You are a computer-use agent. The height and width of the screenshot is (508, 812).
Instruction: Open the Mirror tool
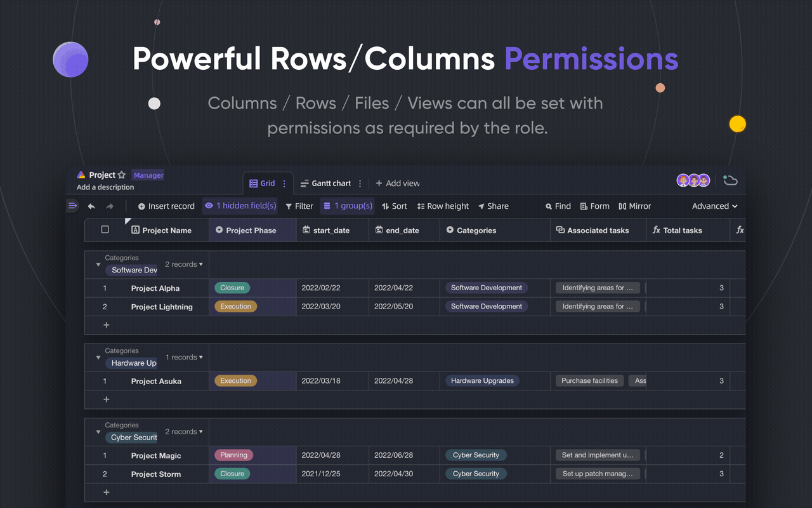pos(635,206)
